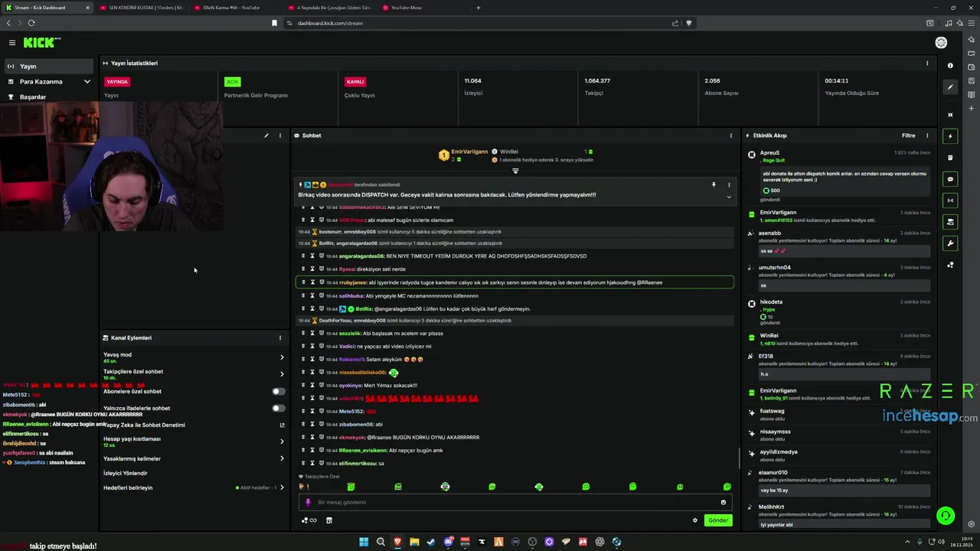Open Hedefleri belirleyin arrow
Viewport: 980px width, 551px height.
pyautogui.click(x=282, y=487)
